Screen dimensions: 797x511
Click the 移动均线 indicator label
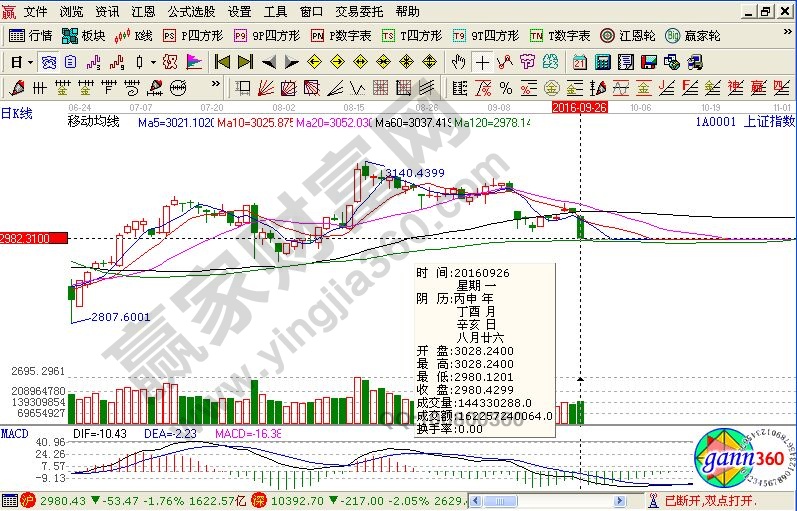(x=92, y=121)
